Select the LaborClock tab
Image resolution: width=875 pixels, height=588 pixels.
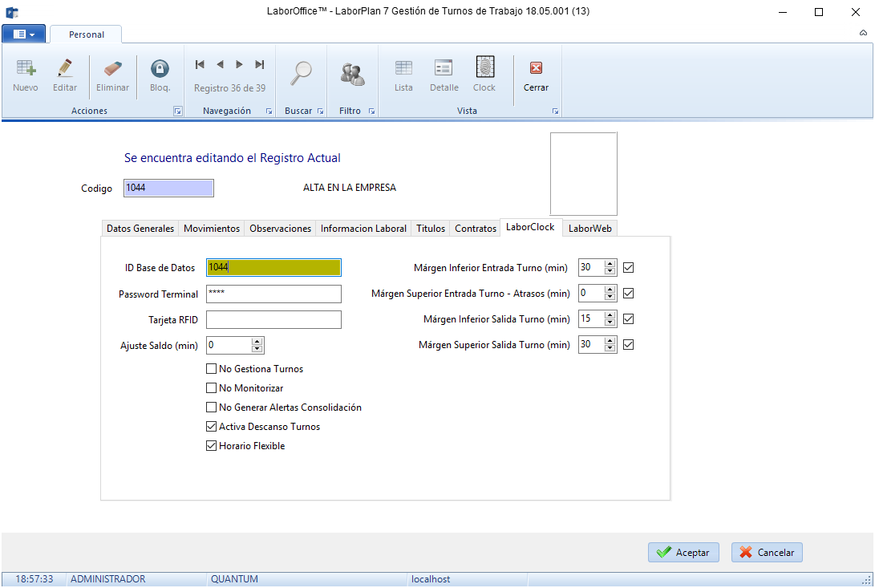tap(530, 227)
